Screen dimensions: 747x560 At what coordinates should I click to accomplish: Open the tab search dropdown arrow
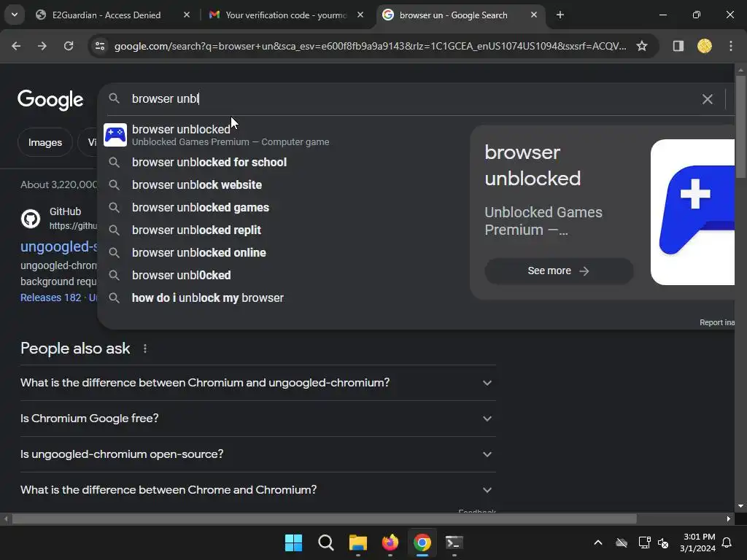click(x=15, y=15)
